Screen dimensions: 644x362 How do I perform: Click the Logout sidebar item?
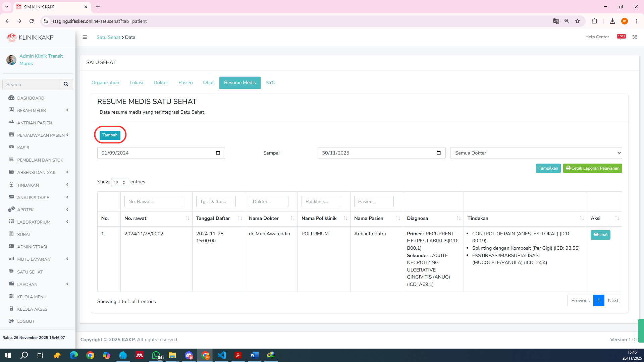click(26, 321)
